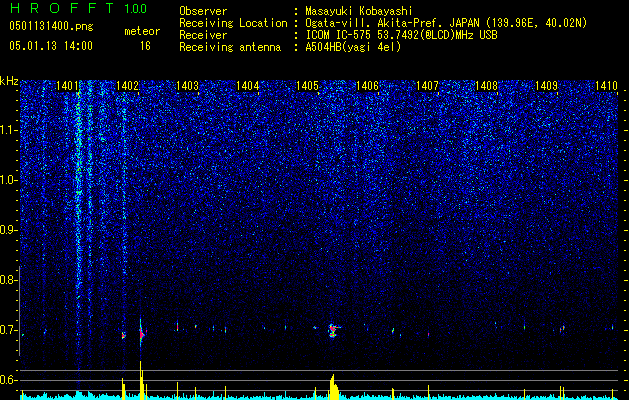This screenshot has height=400, width=629.
Task: Click the meteor echo cluster after 1405
Action: (333, 330)
